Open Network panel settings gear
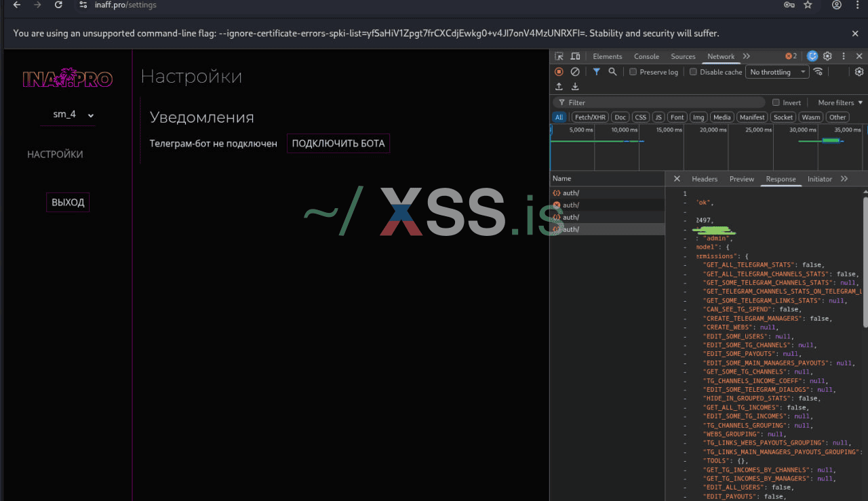Screen dimensions: 868x501 pos(859,72)
